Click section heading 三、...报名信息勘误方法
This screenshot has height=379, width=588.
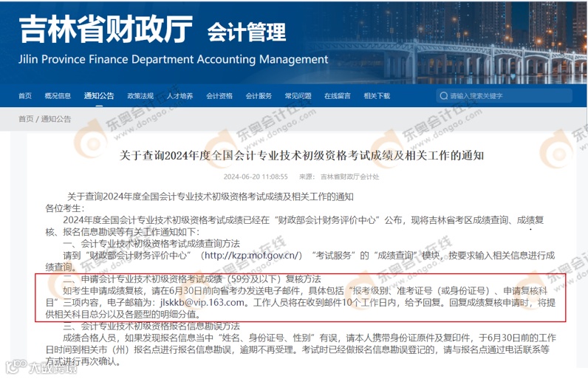pos(151,326)
